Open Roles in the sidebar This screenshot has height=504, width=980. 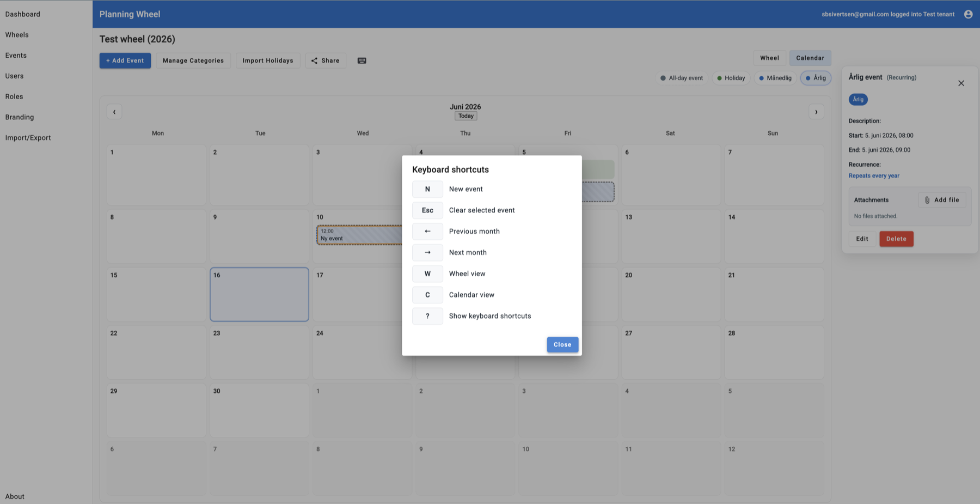click(x=14, y=96)
